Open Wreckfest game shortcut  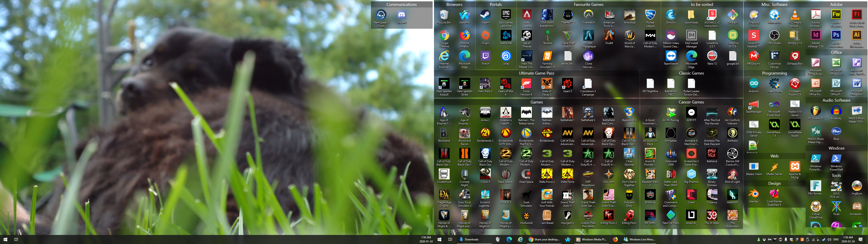click(630, 17)
